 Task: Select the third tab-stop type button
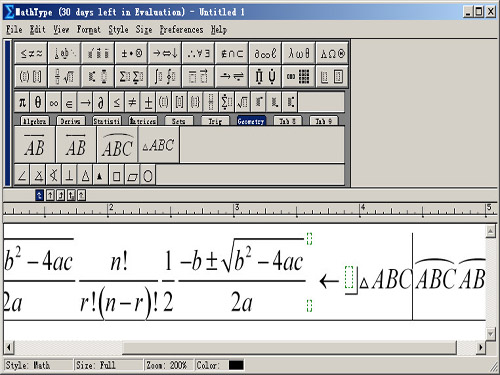pyautogui.click(x=60, y=195)
